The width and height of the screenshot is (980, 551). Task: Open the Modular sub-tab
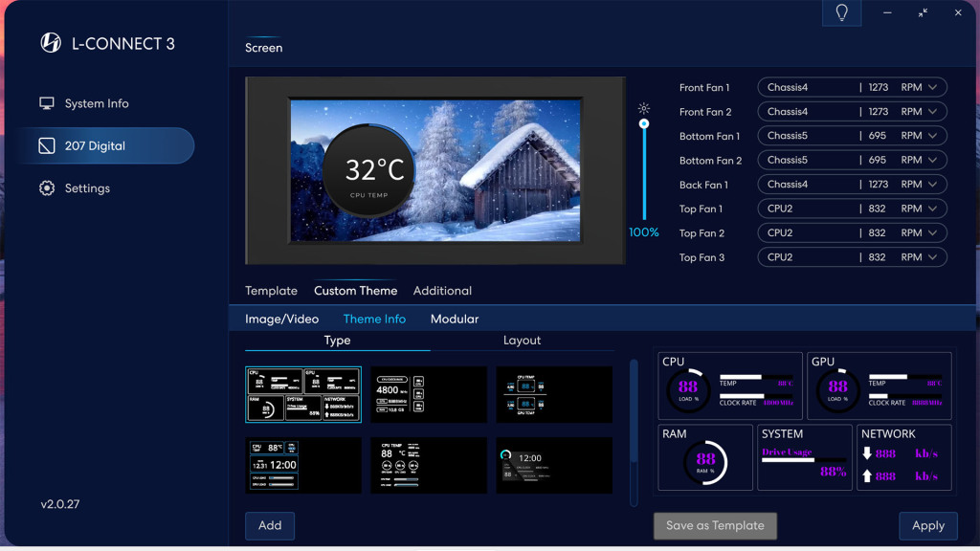pos(455,319)
